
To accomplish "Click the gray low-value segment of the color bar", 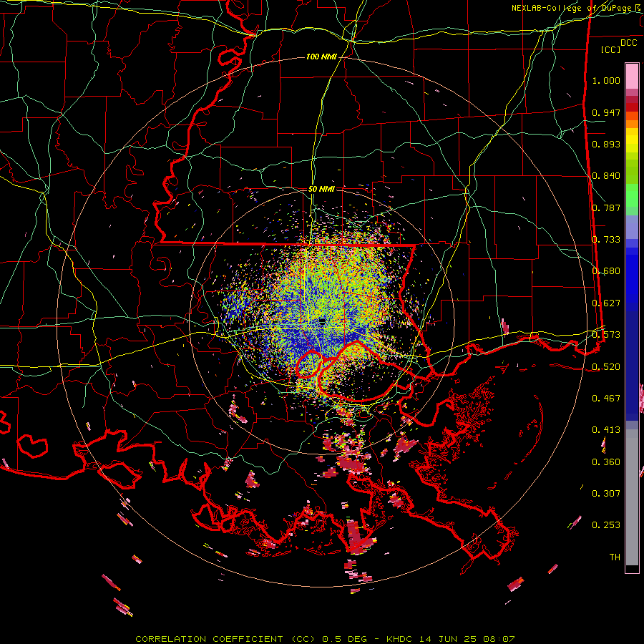I will (x=632, y=497).
